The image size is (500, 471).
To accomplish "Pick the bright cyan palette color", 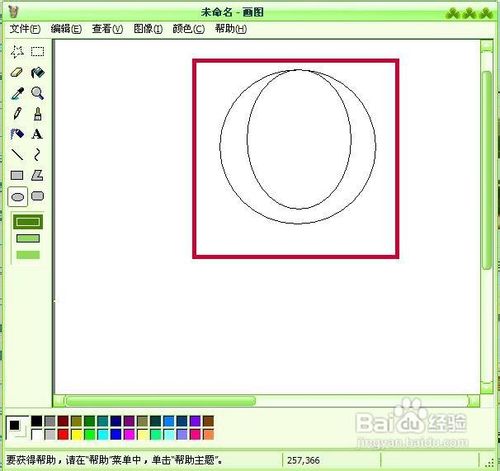I will [103, 434].
